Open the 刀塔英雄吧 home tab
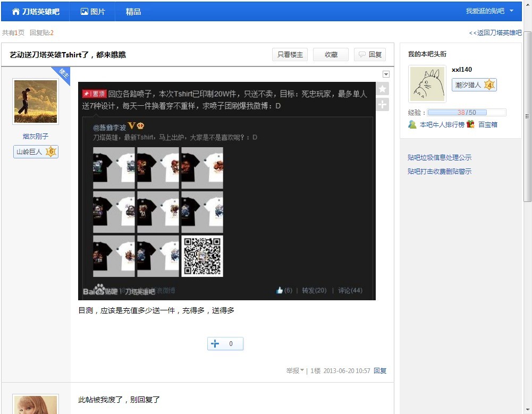Screen dimensions: 532x414 [35, 12]
